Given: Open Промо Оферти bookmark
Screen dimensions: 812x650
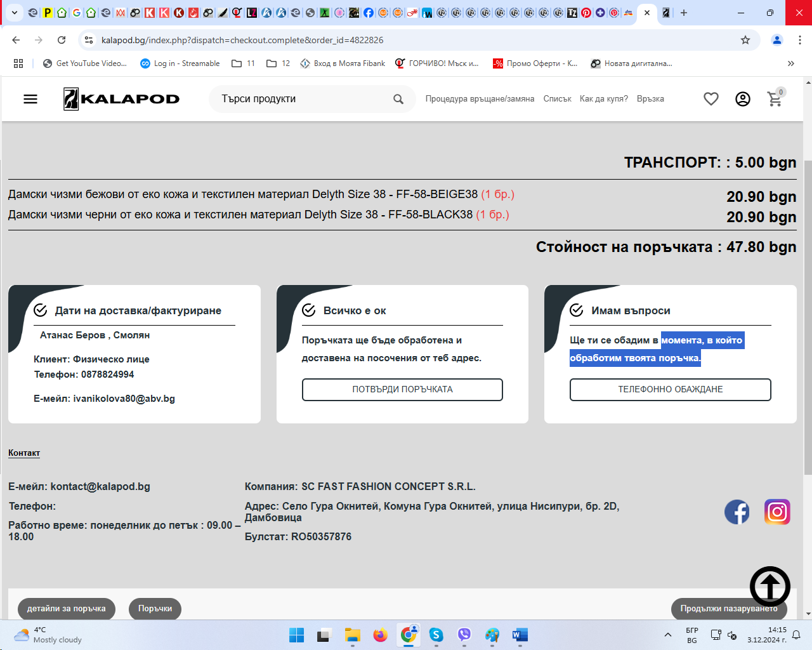Looking at the screenshot, I should 535,63.
